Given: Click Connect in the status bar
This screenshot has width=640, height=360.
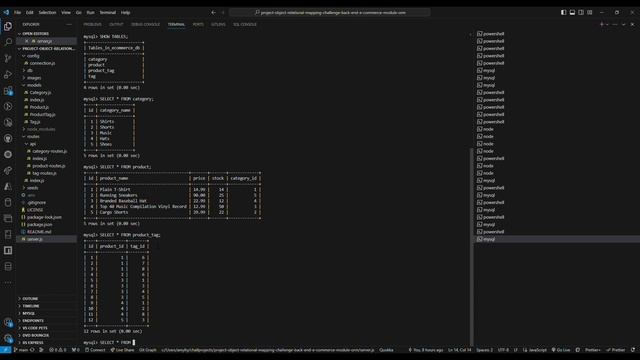Looking at the screenshot, I should pos(95,350).
